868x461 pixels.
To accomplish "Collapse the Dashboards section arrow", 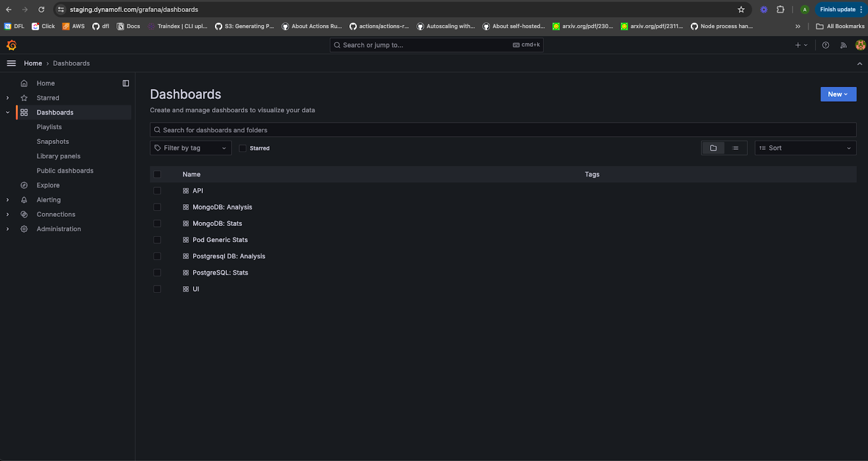I will pyautogui.click(x=8, y=112).
